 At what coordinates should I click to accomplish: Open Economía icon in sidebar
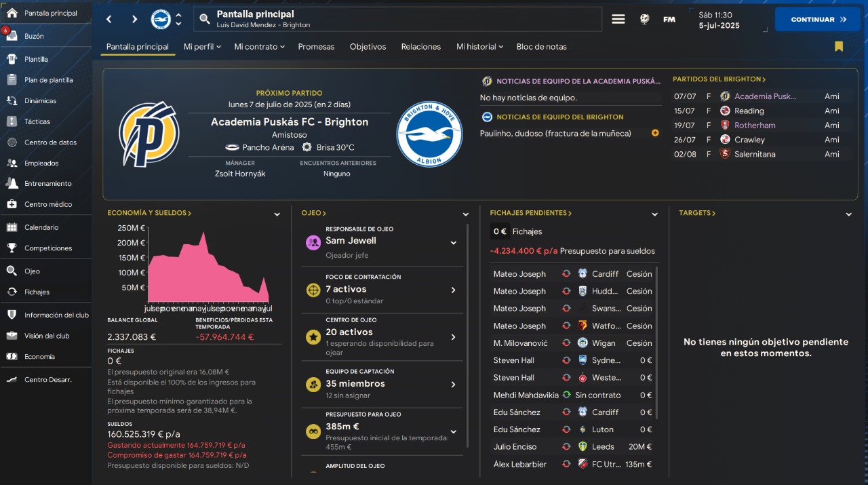coord(12,357)
